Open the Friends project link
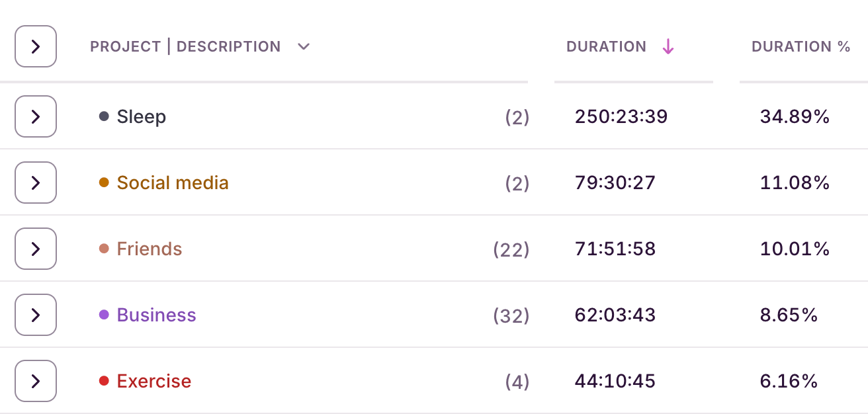Screen dimensions: 868x414 [x=150, y=249]
